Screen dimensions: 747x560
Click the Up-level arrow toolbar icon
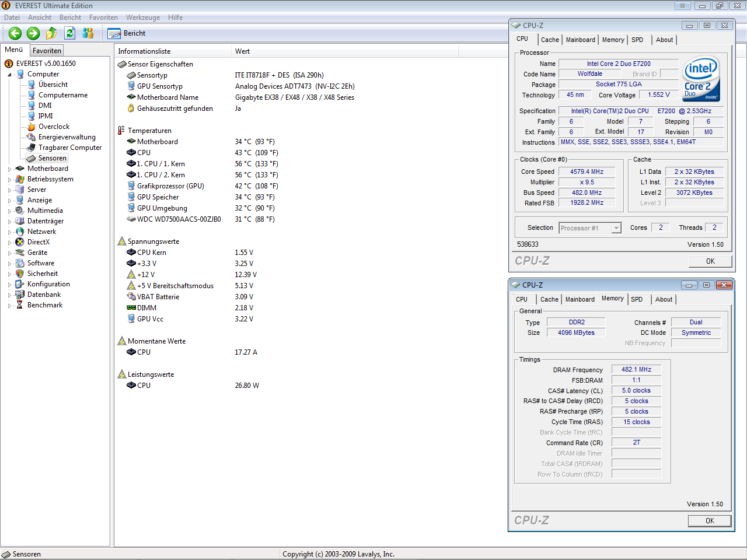pyautogui.click(x=51, y=33)
